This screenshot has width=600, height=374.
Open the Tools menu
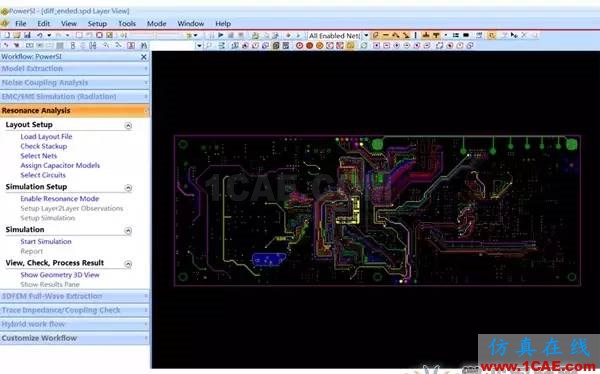coord(127,24)
